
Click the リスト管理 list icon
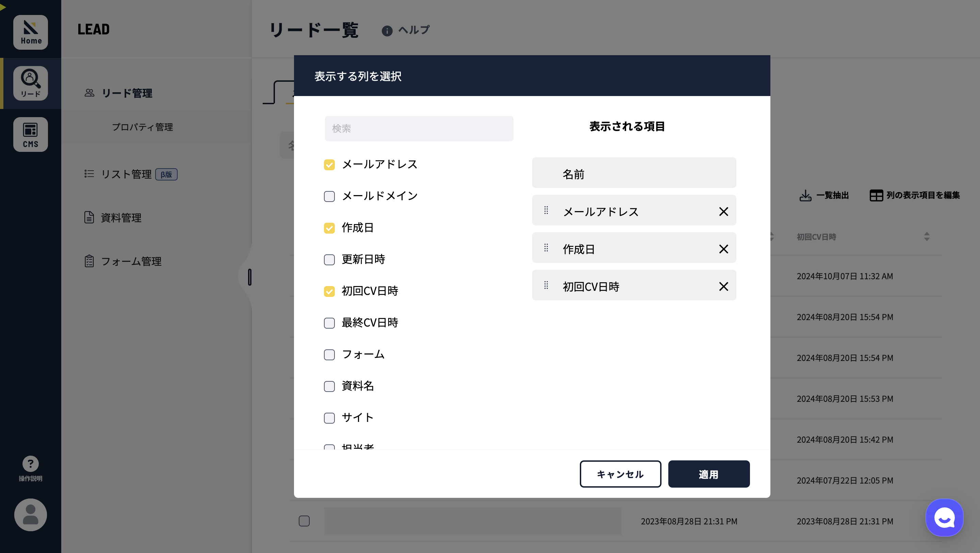[x=89, y=174]
